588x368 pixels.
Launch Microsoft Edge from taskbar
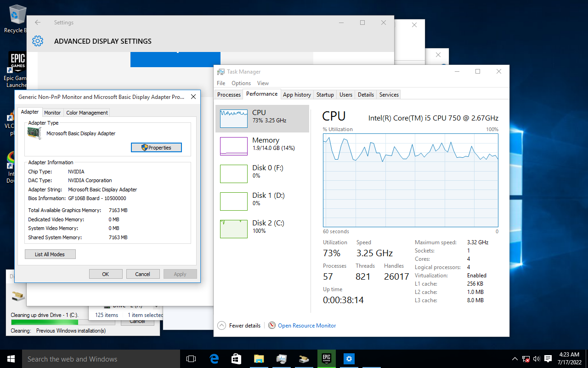coord(214,359)
